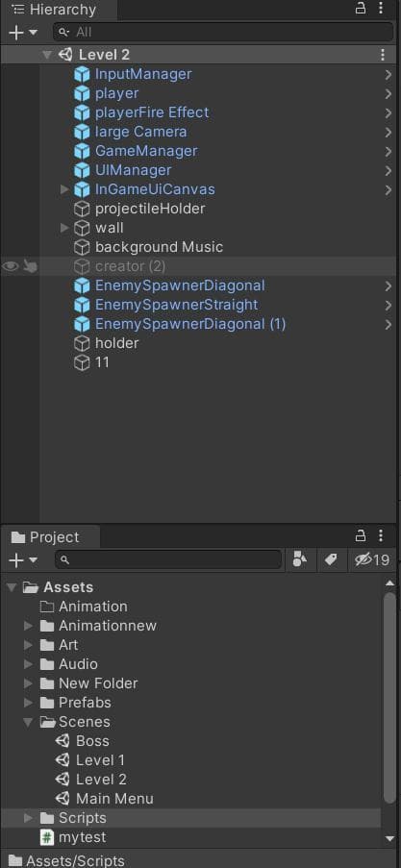The width and height of the screenshot is (401, 868).
Task: Collapse the Scenes folder
Action: (x=28, y=722)
